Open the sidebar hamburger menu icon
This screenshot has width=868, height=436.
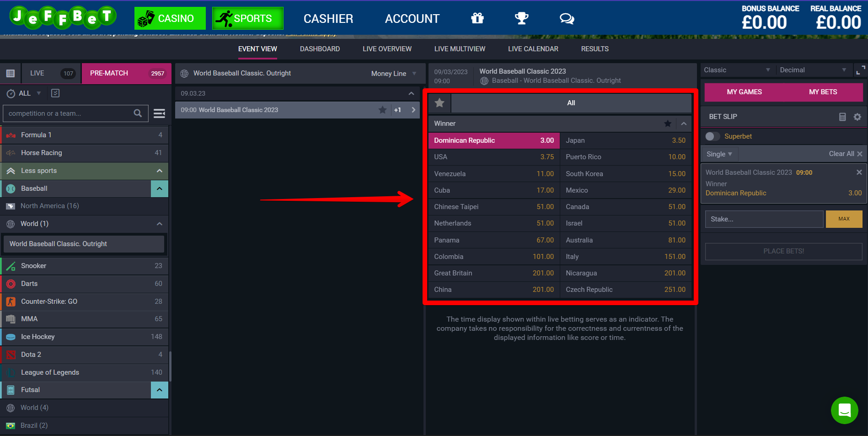point(159,113)
